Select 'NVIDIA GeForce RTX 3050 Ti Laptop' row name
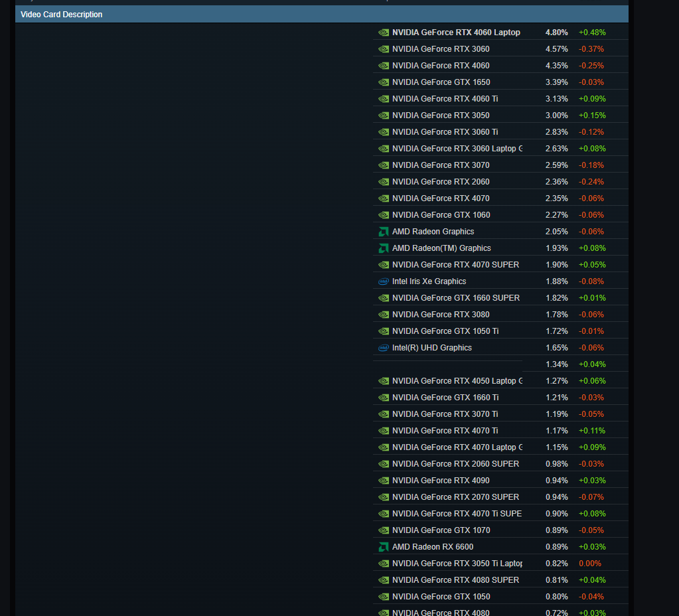Screen dimensions: 679x616 click(457, 564)
